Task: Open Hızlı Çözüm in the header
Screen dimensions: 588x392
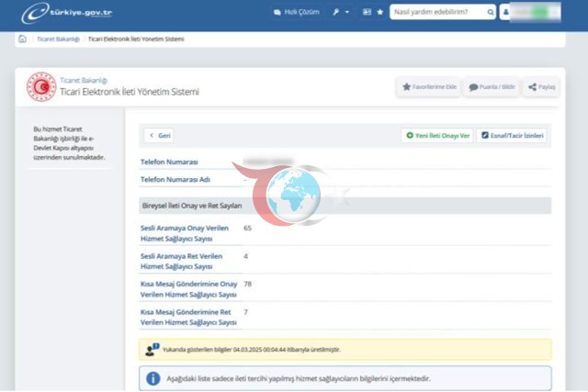Action: tap(297, 12)
